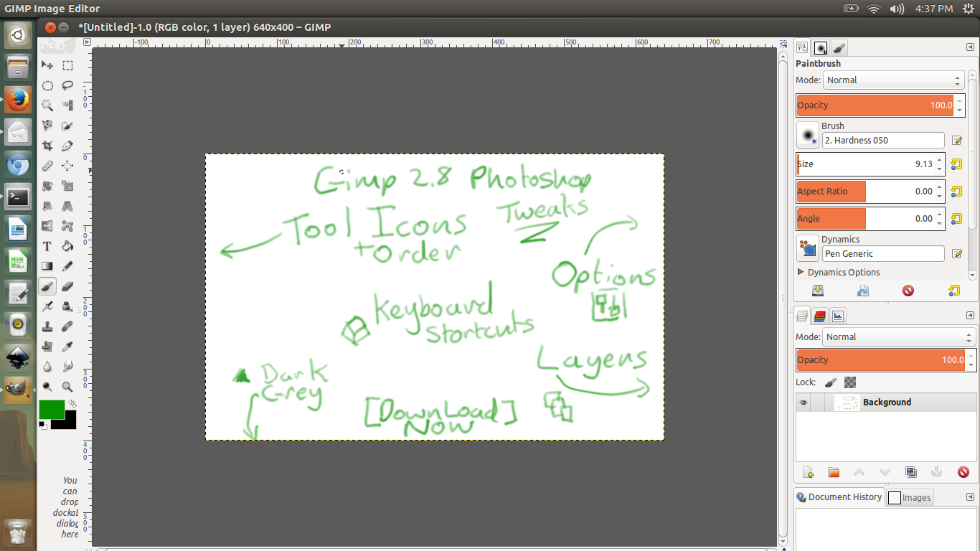
Task: Select the Crop tool
Action: (47, 146)
